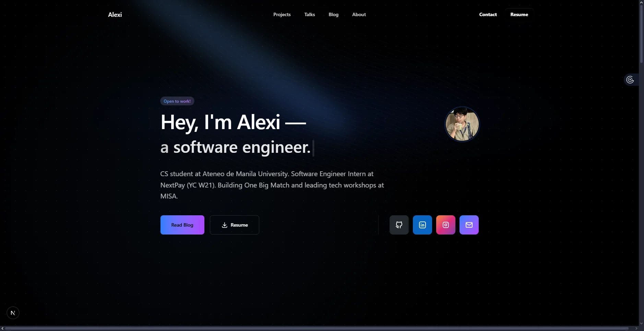Open the circular widget tab on the right edge
The height and width of the screenshot is (331, 644).
631,79
